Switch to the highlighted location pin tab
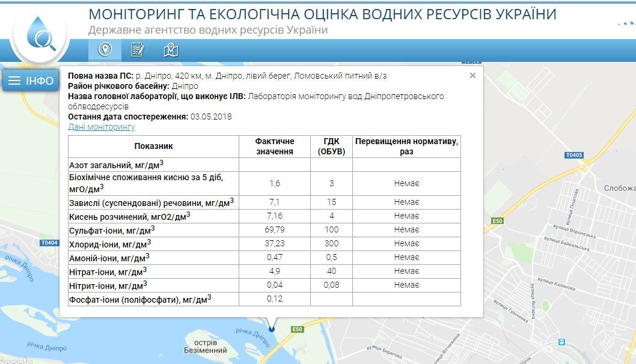Image resolution: width=636 pixels, height=364 pixels. pos(106,50)
